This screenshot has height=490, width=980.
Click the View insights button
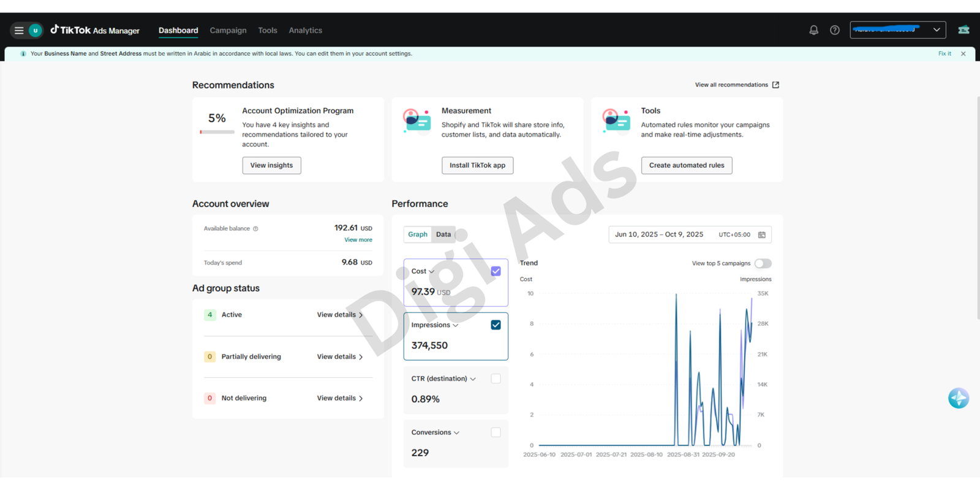point(271,165)
